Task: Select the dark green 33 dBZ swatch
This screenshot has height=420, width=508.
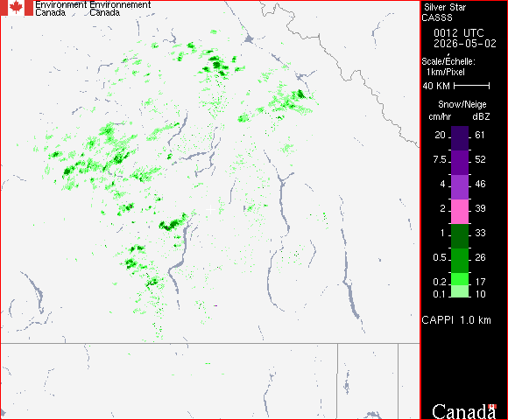Action: tap(460, 236)
